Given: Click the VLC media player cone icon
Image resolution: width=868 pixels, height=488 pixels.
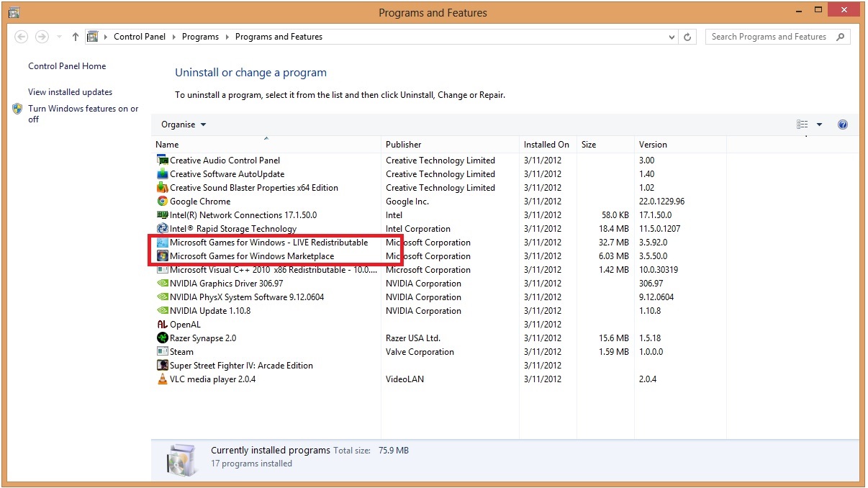Looking at the screenshot, I should (162, 379).
